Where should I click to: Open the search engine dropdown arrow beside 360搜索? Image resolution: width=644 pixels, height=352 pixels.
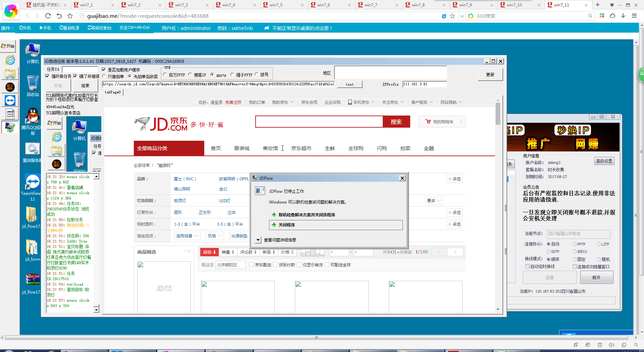[462, 16]
